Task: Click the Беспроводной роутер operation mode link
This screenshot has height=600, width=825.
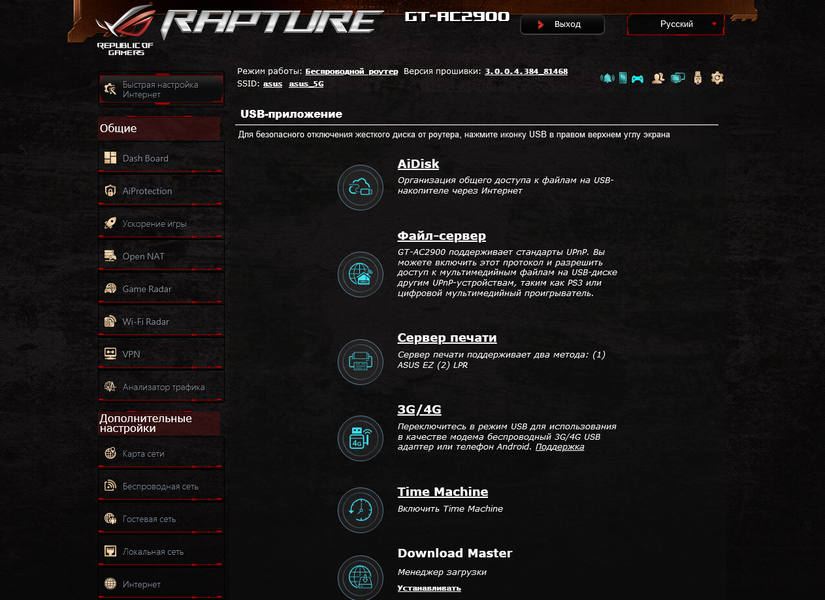Action: coord(351,72)
